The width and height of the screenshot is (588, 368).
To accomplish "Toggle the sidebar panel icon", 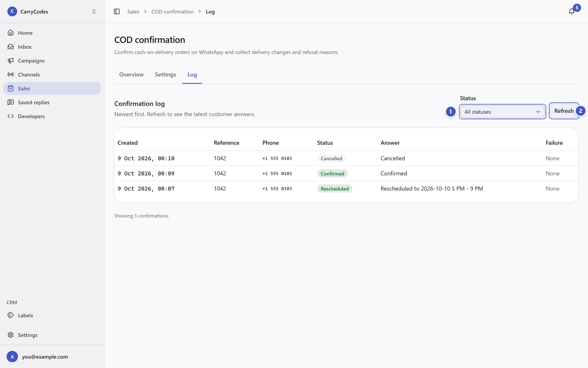I will coord(117,11).
